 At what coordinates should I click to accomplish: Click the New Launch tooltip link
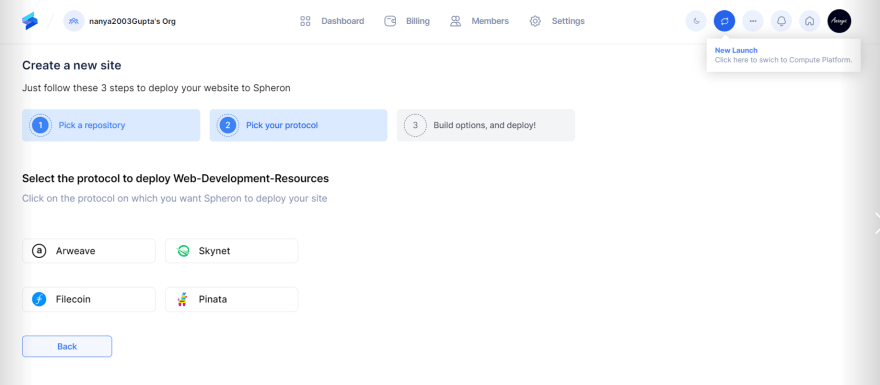click(736, 51)
